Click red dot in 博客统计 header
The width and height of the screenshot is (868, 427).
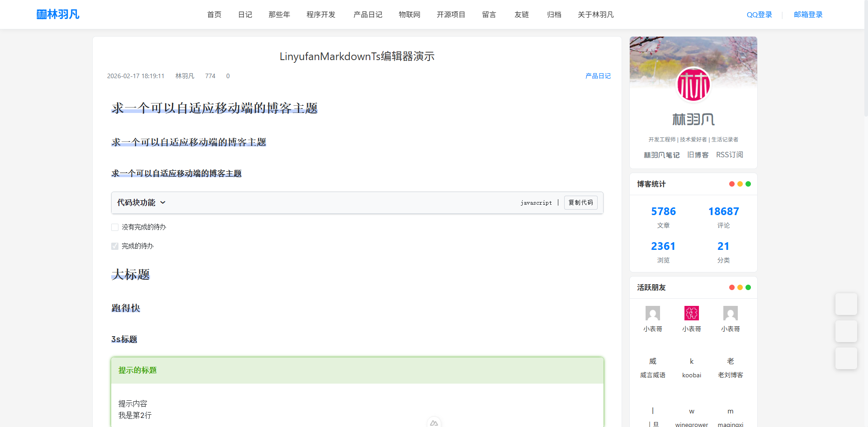tap(732, 184)
